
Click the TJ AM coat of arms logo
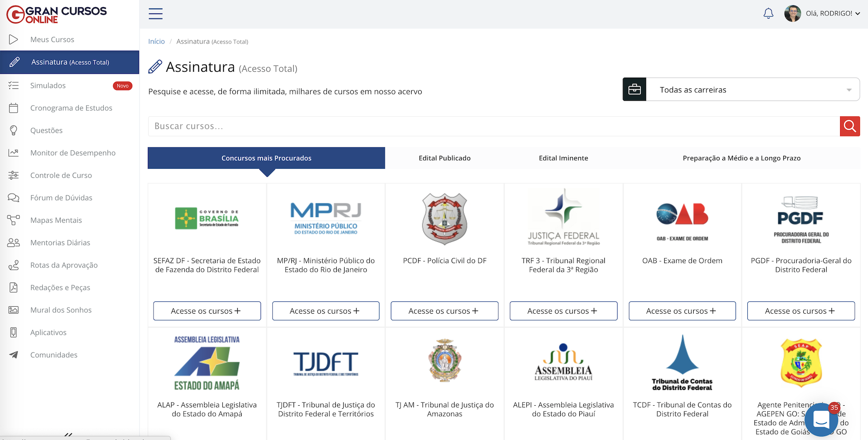coord(445,360)
